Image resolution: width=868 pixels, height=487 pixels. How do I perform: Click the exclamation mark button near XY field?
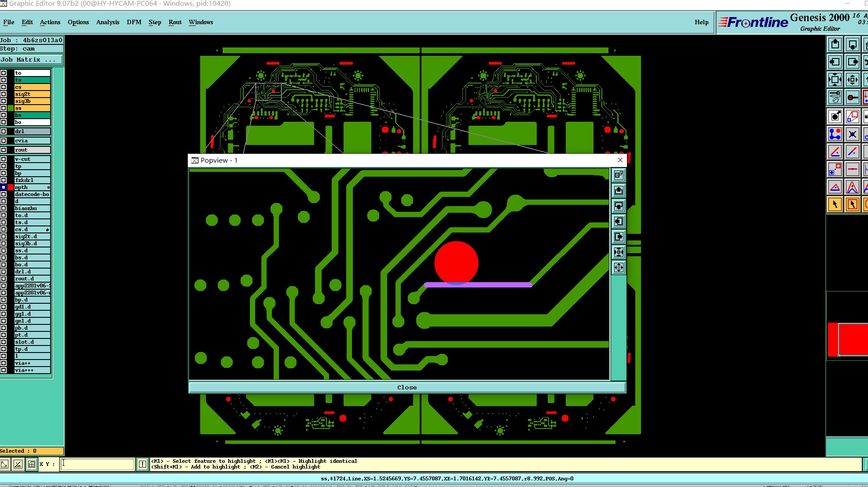(143, 464)
